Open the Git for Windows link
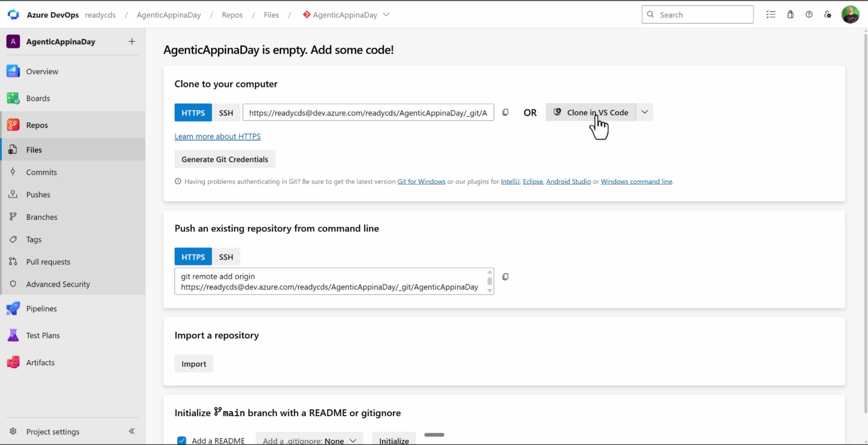 click(x=421, y=181)
